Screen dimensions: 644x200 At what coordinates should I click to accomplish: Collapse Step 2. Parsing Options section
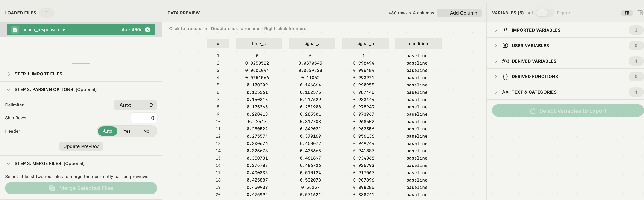(9, 90)
